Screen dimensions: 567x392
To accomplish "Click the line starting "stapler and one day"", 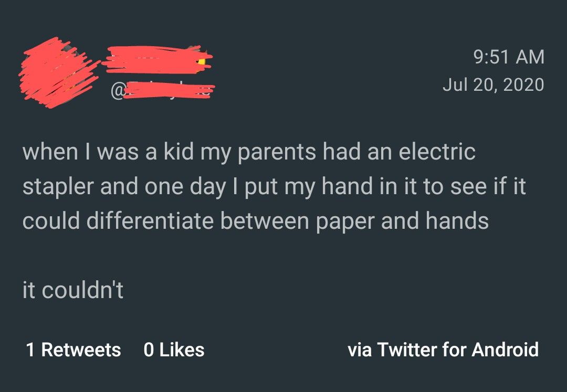I will click(274, 187).
